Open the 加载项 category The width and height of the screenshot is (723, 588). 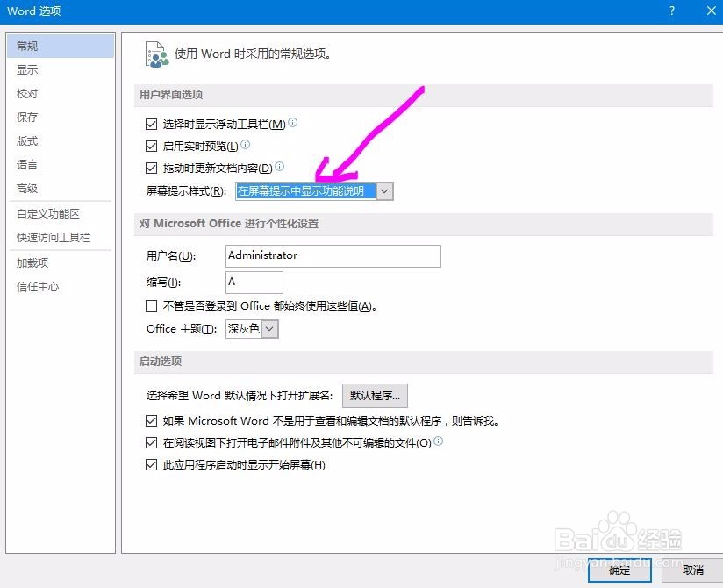[61, 263]
